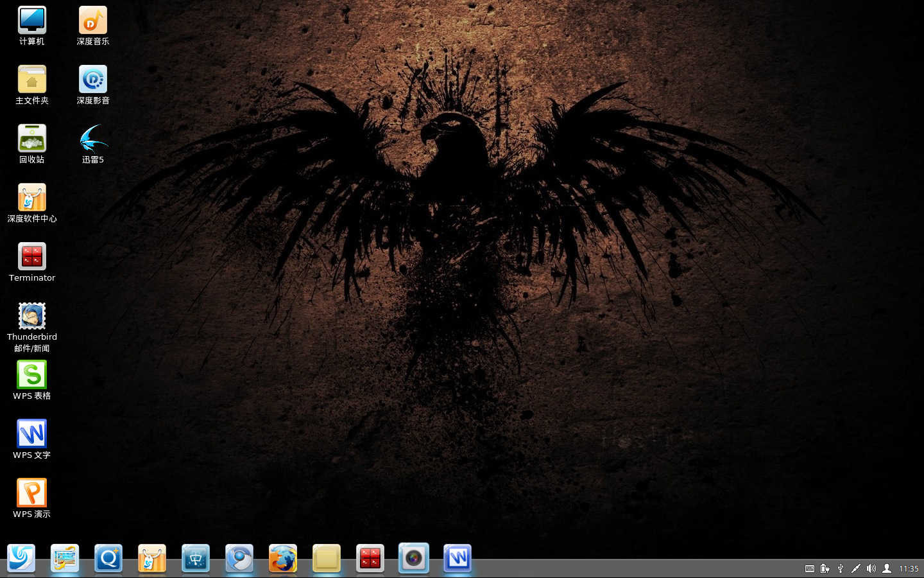Open the software center shopping bag dock icon
Screen dimensions: 924x578
[x=152, y=559]
